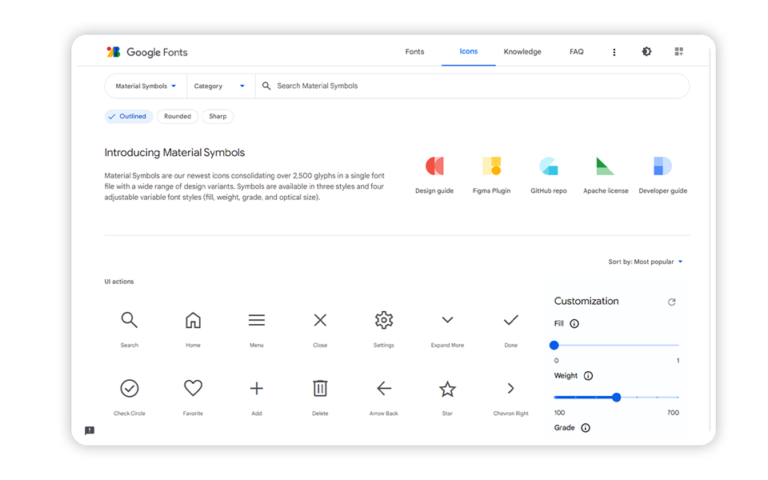Pick the Home icon tile
Viewport: 768px width, 480px height.
(x=193, y=328)
